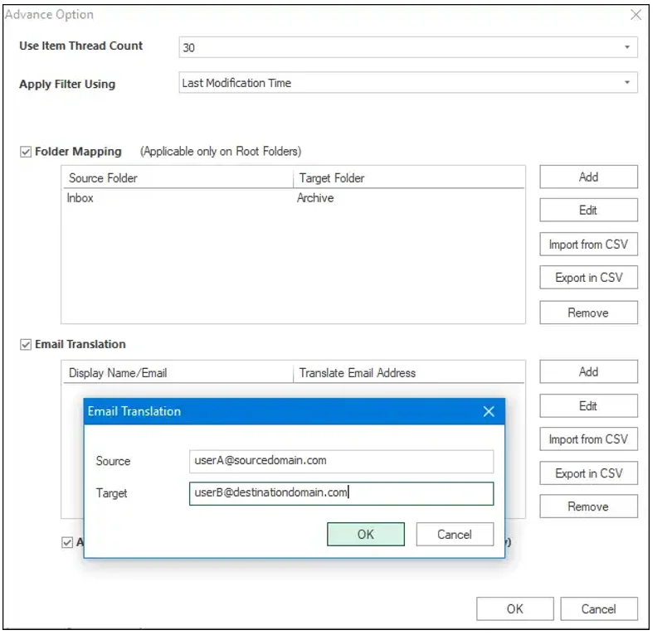
Task: Close the Email Translation popup dialog
Action: tap(489, 411)
